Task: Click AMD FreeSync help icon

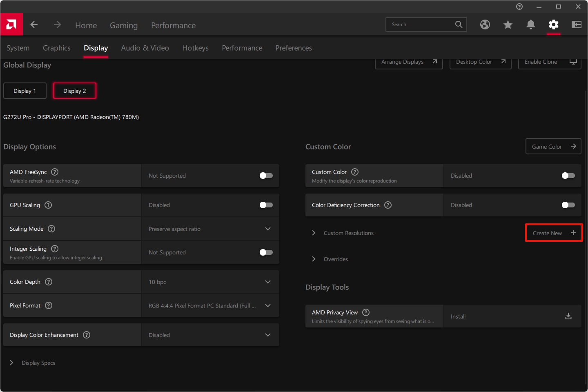Action: (55, 172)
